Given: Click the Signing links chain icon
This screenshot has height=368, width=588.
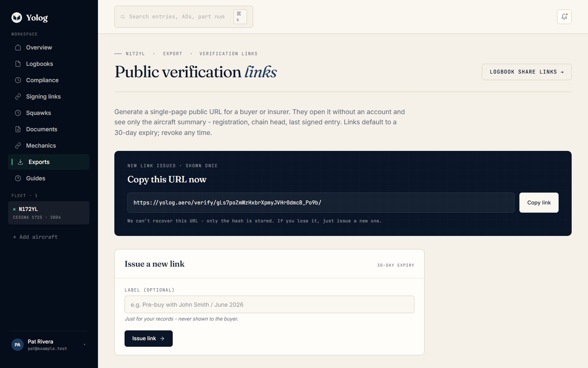Looking at the screenshot, I should click(x=18, y=96).
